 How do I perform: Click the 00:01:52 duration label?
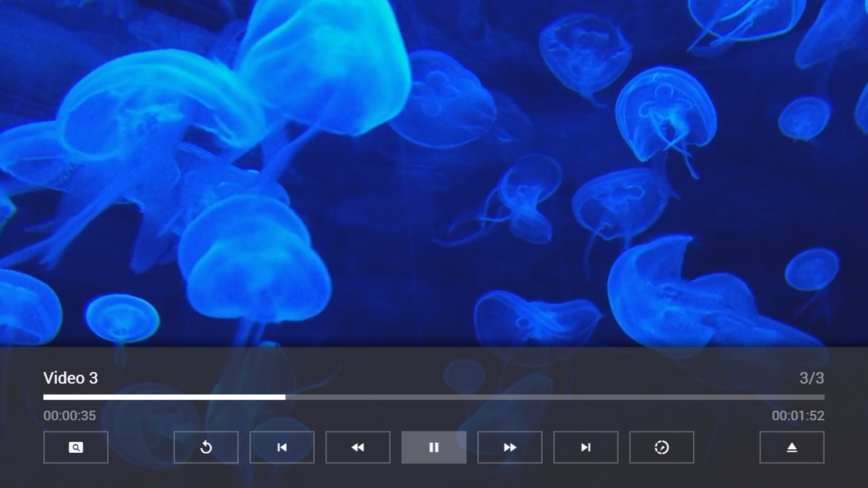click(798, 416)
